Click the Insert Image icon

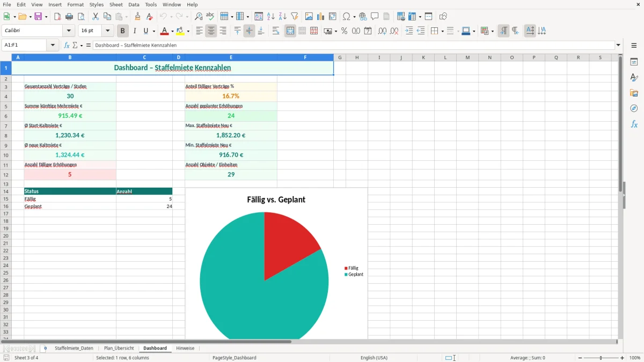[309, 17]
